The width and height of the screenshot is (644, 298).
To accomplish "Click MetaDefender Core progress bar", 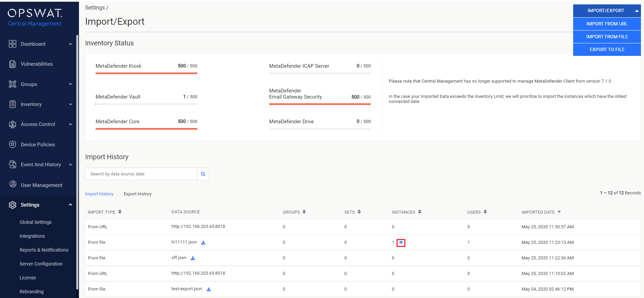I will [146, 129].
